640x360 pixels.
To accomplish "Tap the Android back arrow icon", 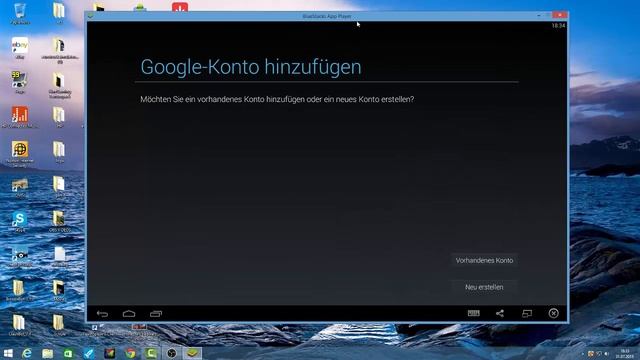I will pos(102,313).
